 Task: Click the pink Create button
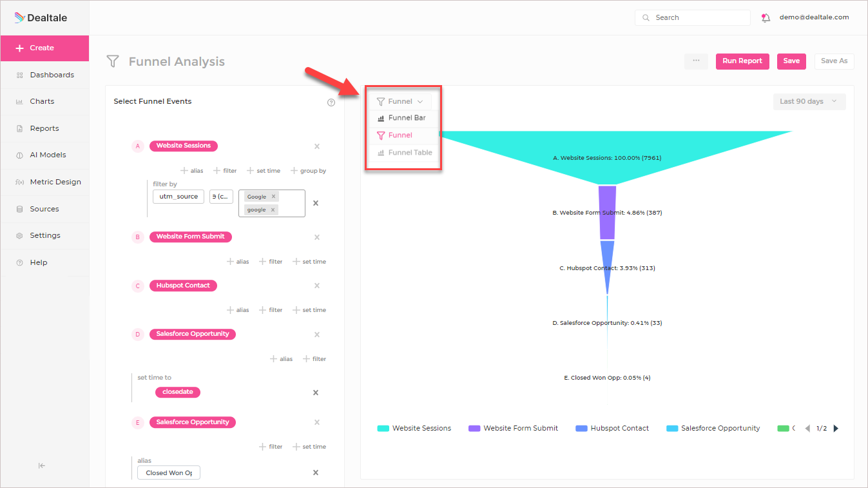(x=44, y=48)
